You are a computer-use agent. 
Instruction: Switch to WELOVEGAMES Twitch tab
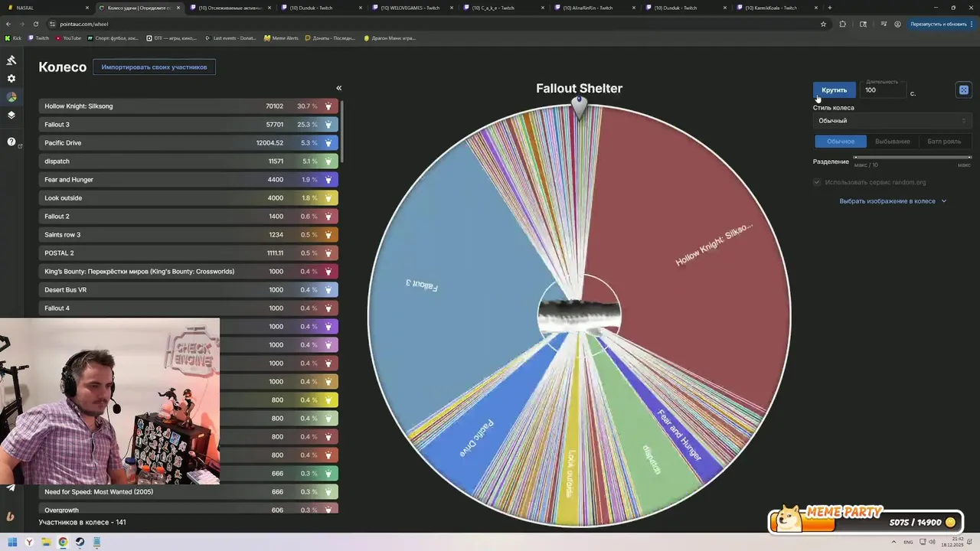[413, 8]
